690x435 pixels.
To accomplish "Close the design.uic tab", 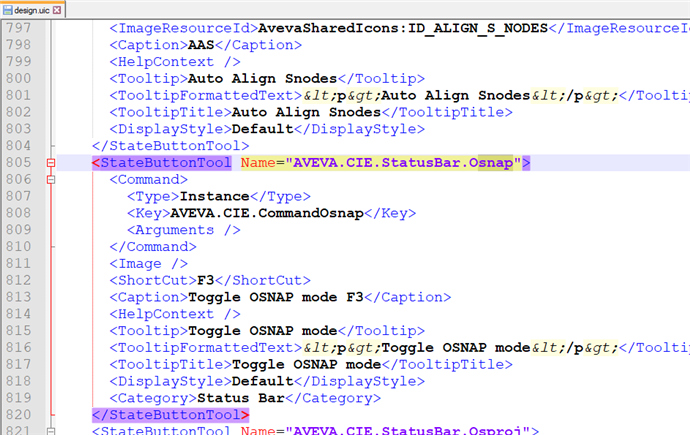I will tap(57, 10).
